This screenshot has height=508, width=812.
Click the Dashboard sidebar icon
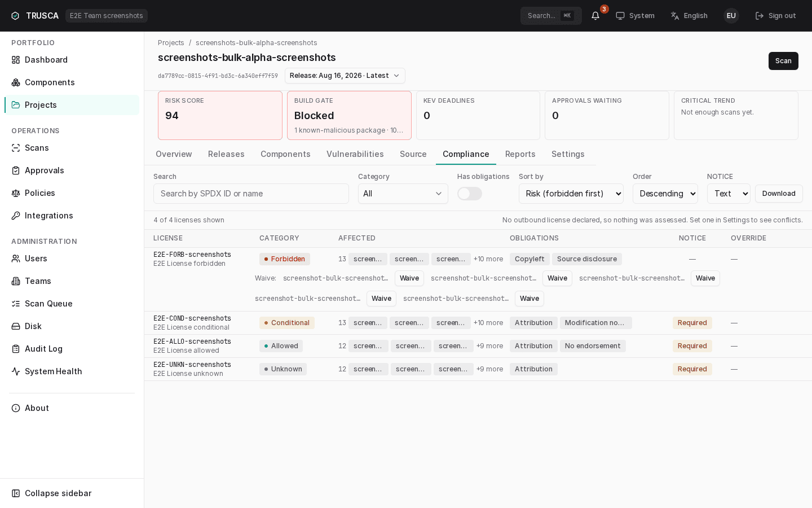pos(16,60)
